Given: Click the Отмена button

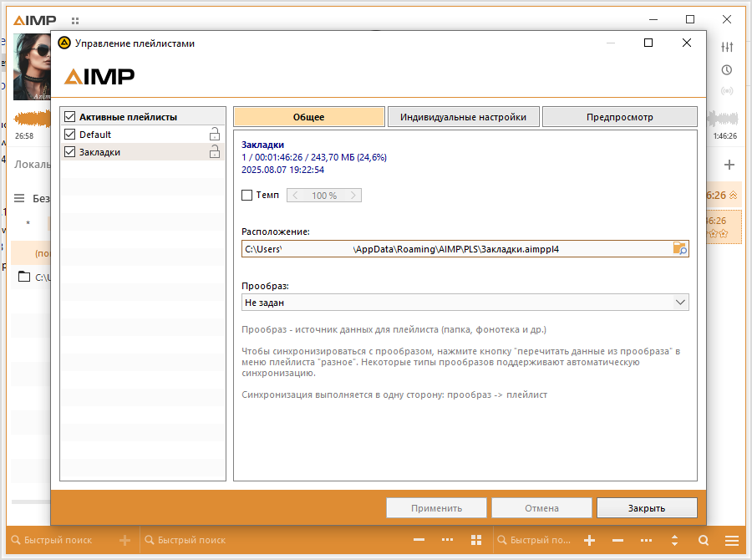Looking at the screenshot, I should pyautogui.click(x=541, y=508).
